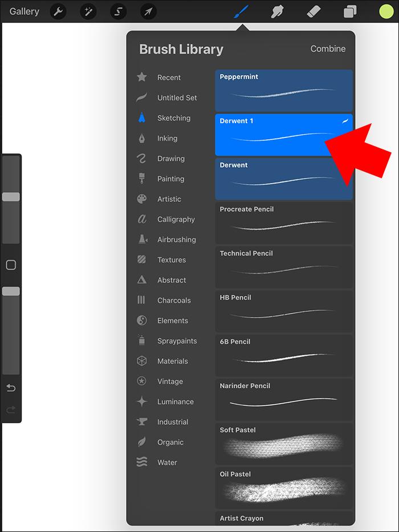Tap the undo arrow in sidebar
The height and width of the screenshot is (532, 399).
[x=11, y=388]
